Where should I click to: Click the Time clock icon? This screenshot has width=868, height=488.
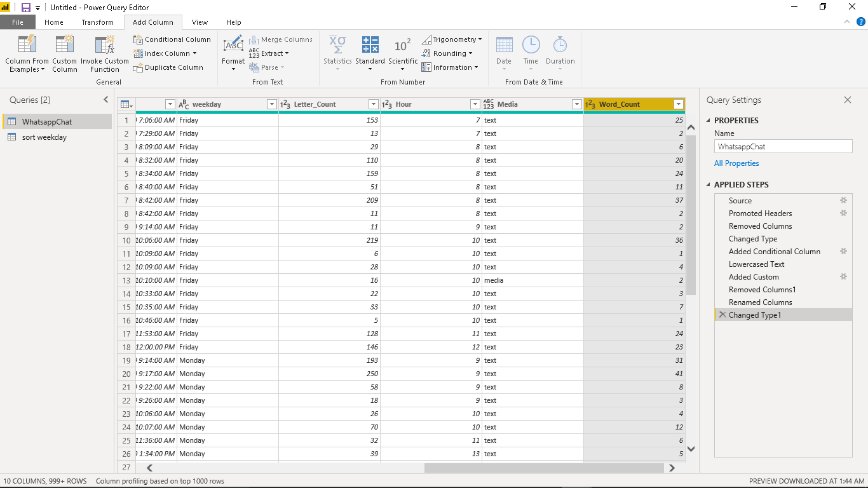click(531, 44)
